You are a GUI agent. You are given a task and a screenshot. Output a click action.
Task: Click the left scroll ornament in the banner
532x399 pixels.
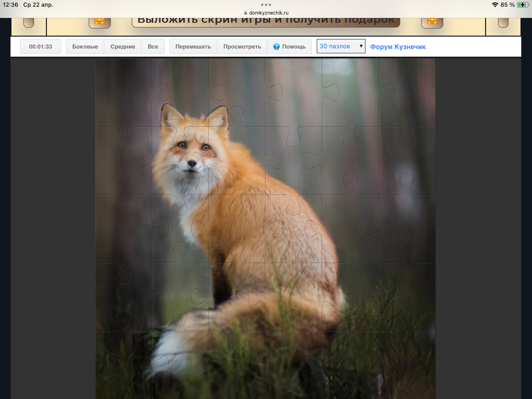click(x=29, y=23)
